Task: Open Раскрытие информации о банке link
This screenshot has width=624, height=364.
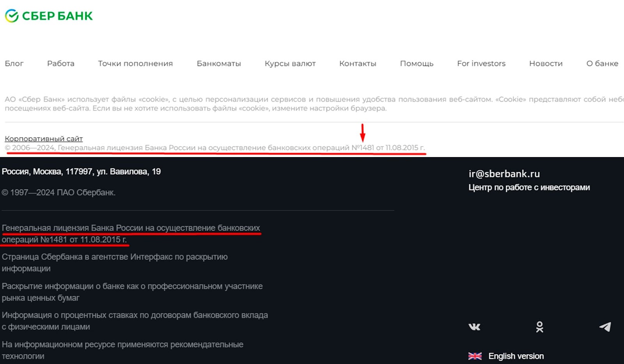Action: [x=132, y=292]
